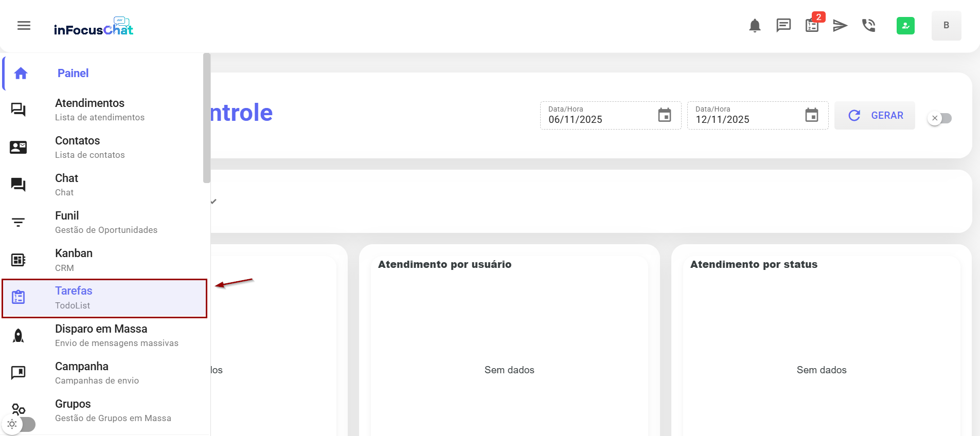Click the phone call icon in header
The image size is (980, 436).
869,25
